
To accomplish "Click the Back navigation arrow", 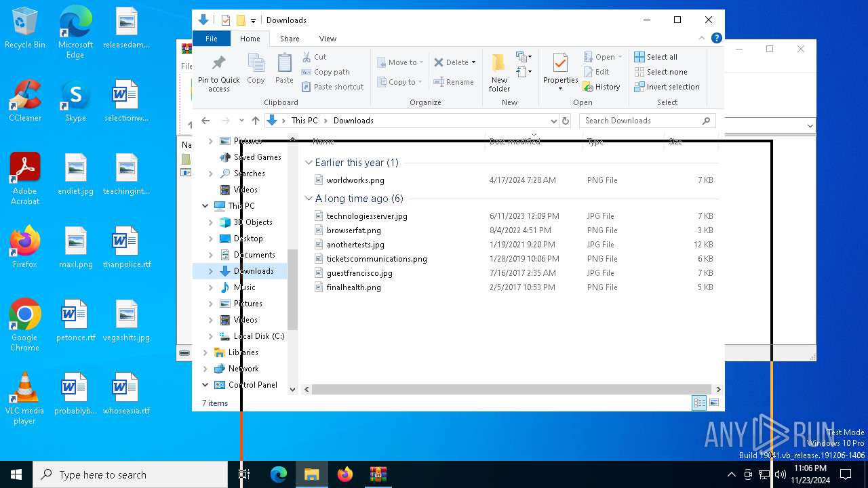I will pyautogui.click(x=205, y=121).
